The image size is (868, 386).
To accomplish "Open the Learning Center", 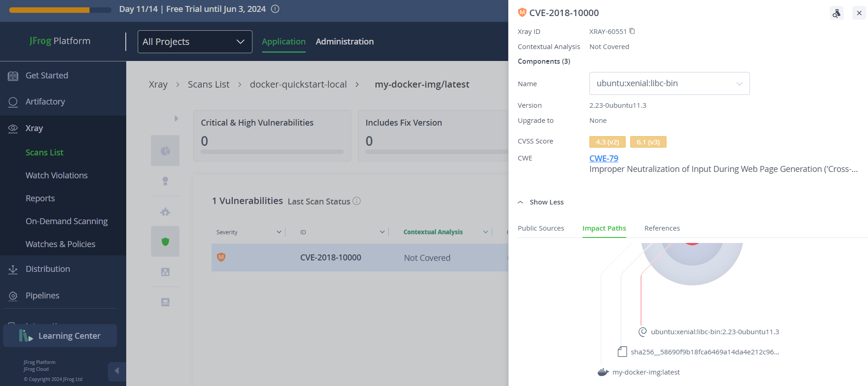I will (x=60, y=336).
